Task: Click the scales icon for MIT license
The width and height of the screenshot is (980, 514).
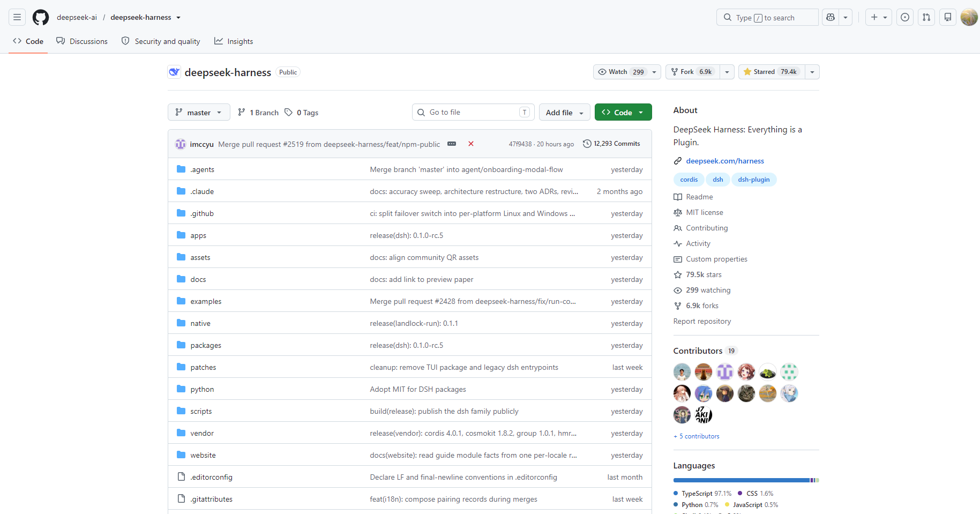Action: pos(678,212)
